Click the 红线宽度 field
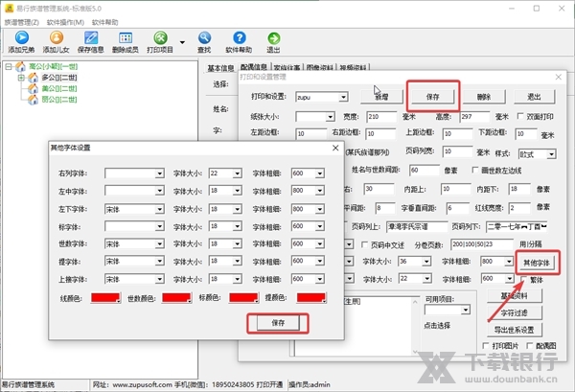575x392 pixels. (x=519, y=208)
